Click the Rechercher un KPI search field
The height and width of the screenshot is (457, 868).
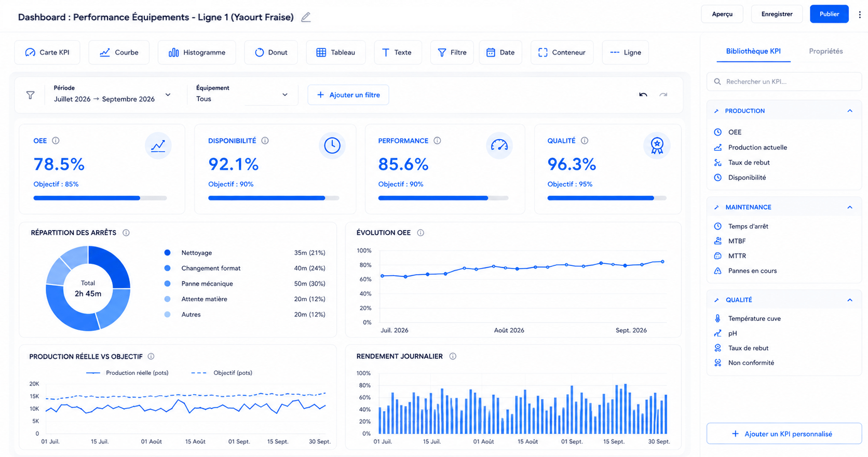point(784,82)
